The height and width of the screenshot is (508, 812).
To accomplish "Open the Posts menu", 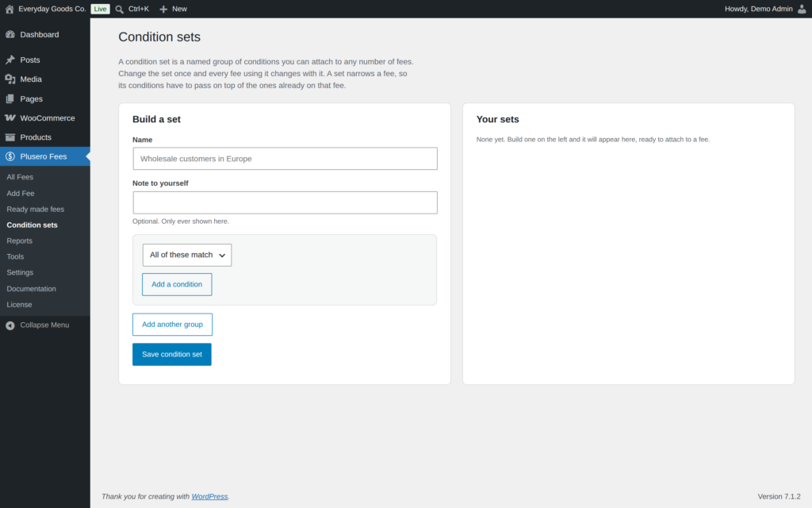I will [x=45, y=60].
